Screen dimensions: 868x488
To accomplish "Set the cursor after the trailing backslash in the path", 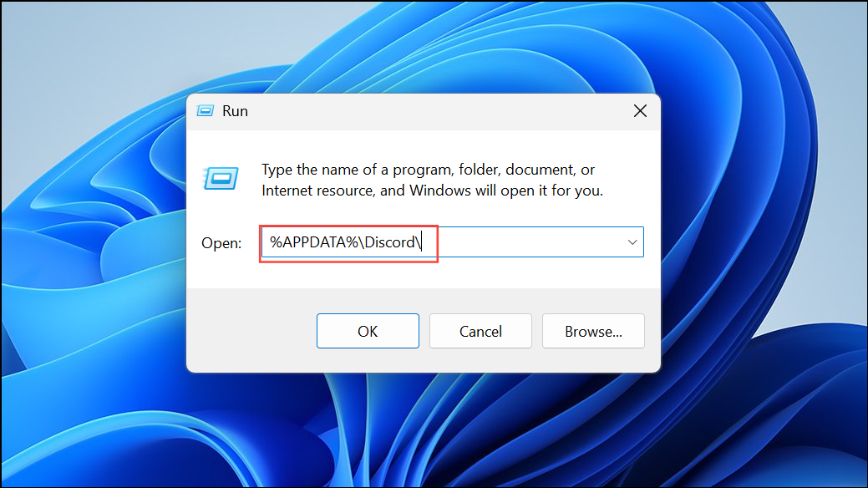I will [427, 242].
